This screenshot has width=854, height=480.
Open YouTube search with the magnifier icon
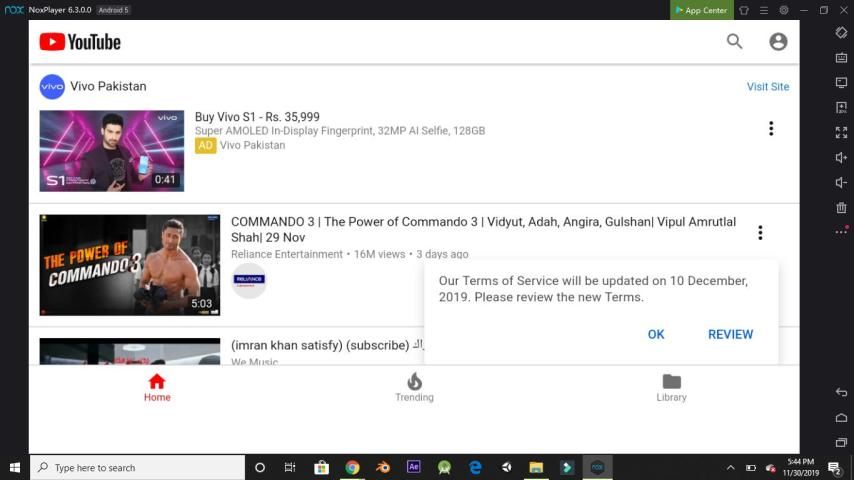click(x=734, y=41)
